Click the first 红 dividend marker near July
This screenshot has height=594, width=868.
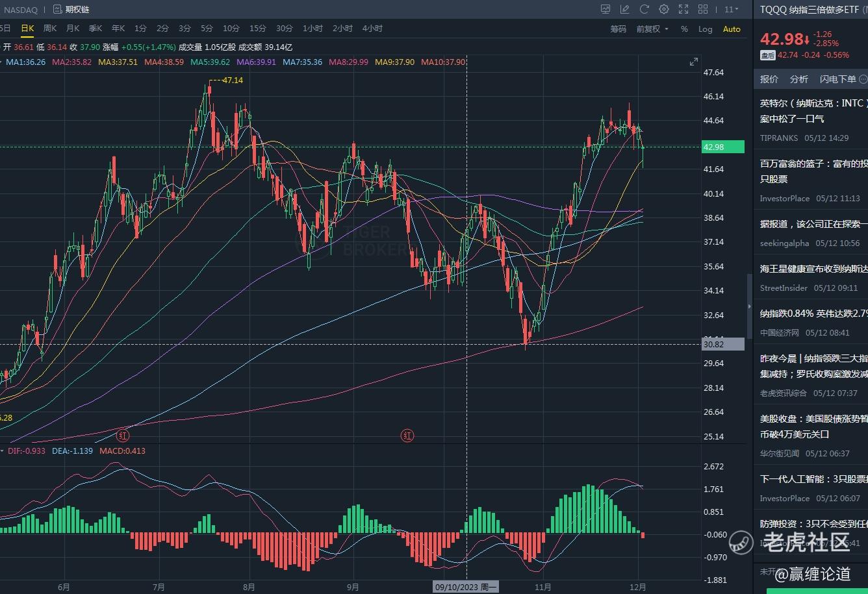coord(122,436)
